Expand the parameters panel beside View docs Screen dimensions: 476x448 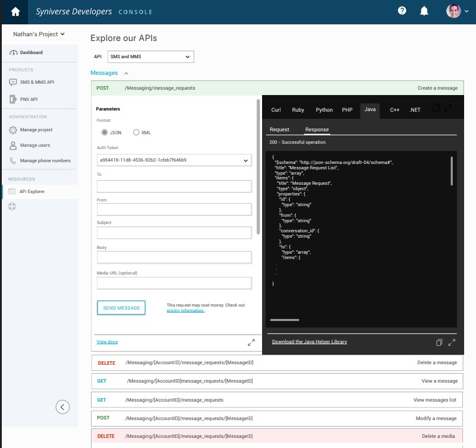(251, 342)
